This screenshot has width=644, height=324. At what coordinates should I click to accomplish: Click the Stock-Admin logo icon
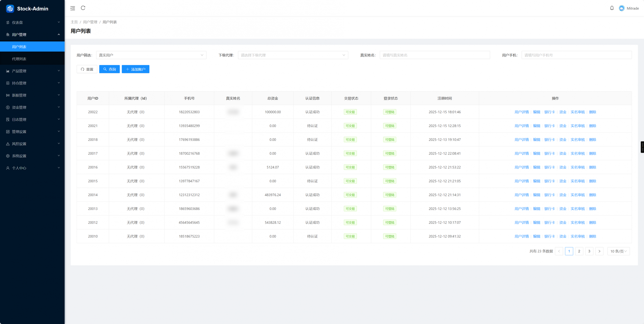click(x=10, y=9)
